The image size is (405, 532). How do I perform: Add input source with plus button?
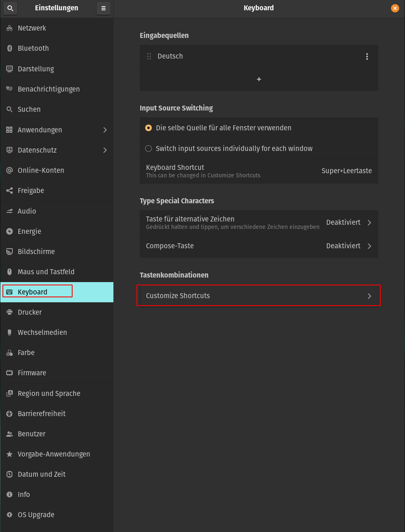click(x=259, y=79)
